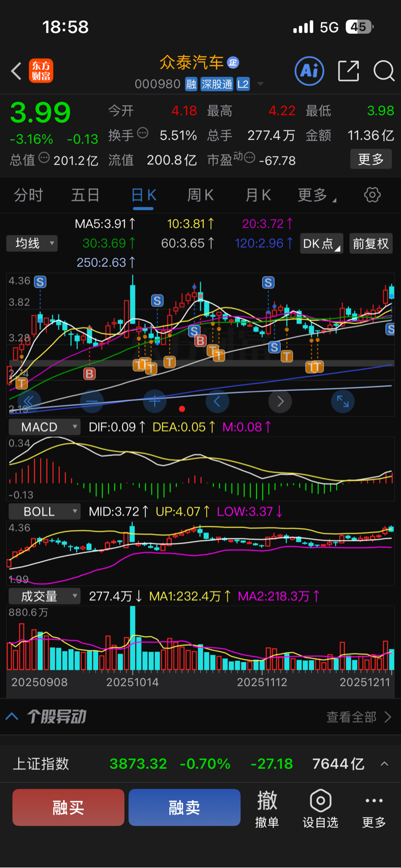The image size is (401, 868).
Task: Open MACD indicator dropdown
Action: pos(44,427)
